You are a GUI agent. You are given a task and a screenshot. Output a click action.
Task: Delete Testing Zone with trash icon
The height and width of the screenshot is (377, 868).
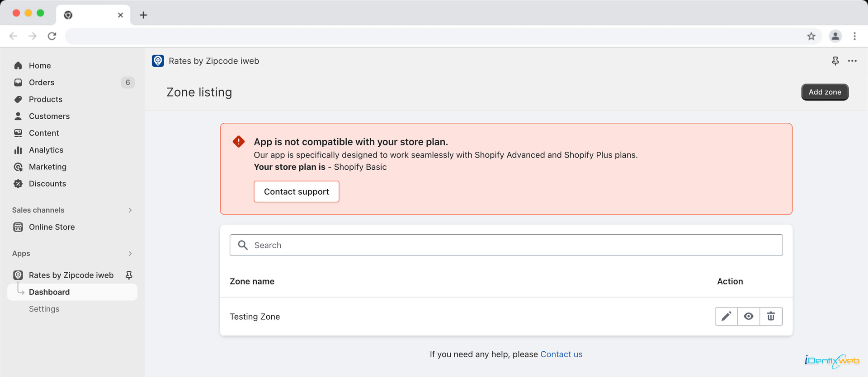[771, 316]
